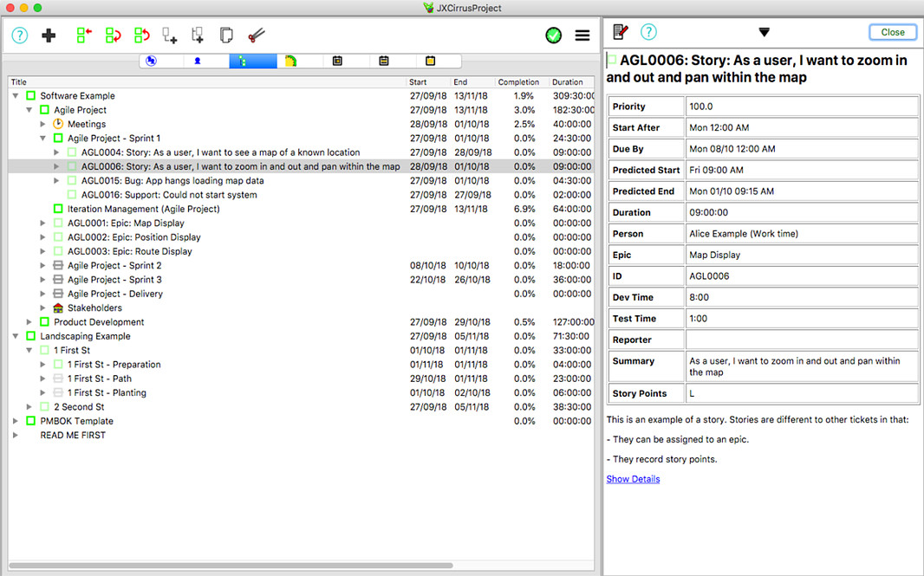Sort by the Duration column header
Viewport: 924px width, 576px height.
(x=571, y=82)
